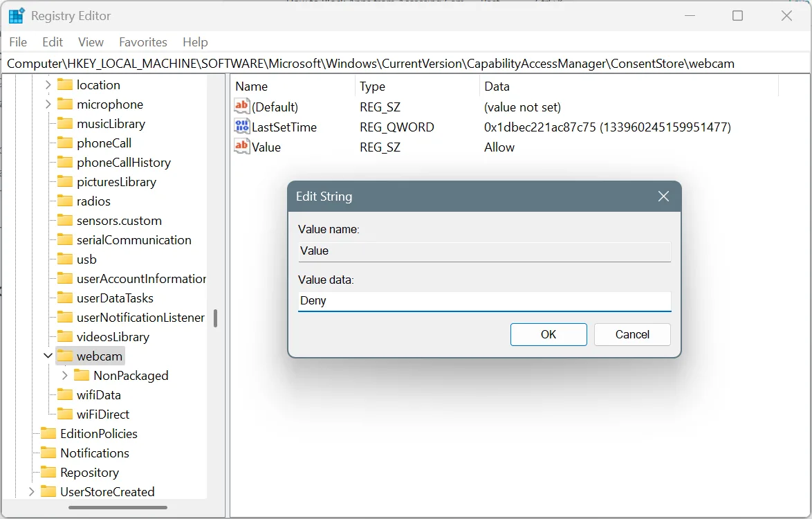This screenshot has height=519, width=812.
Task: Click the microphone folder icon
Action: point(65,104)
